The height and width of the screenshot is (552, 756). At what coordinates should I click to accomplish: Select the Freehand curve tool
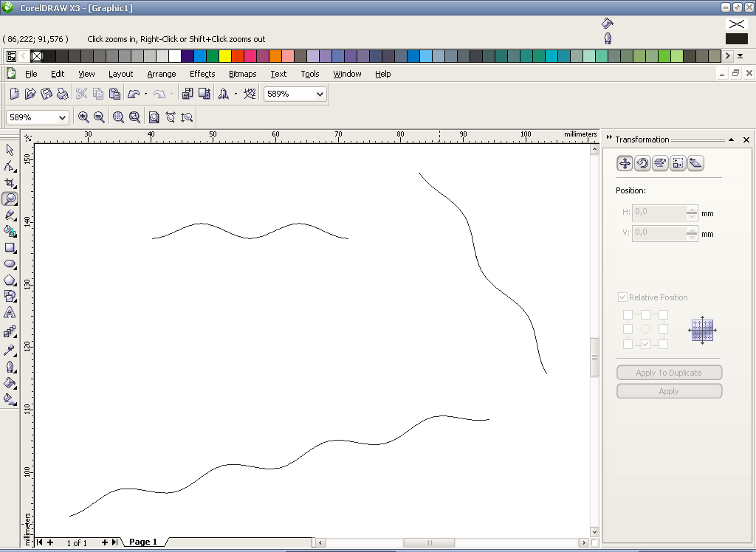[10, 215]
